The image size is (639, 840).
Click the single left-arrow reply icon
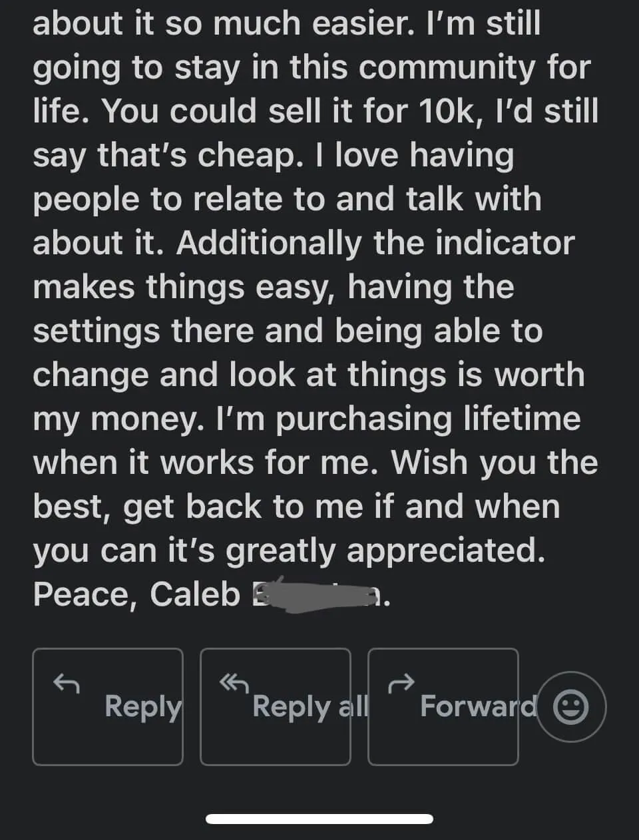[x=67, y=682]
